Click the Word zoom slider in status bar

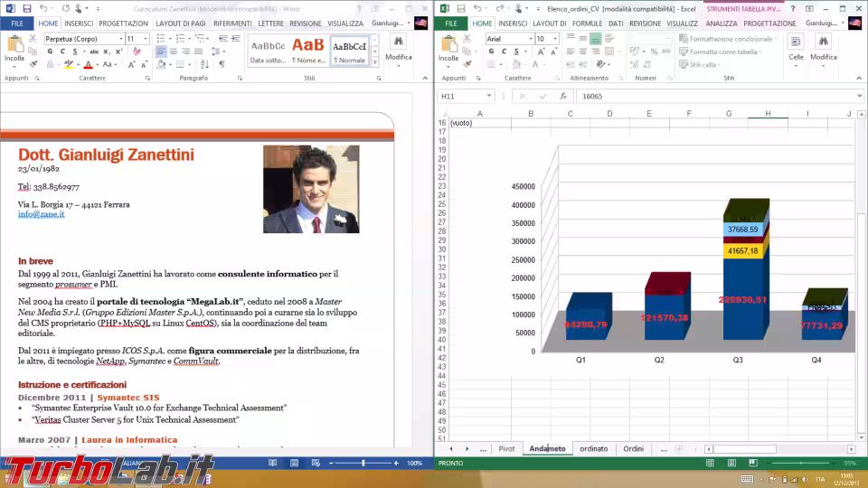363,463
